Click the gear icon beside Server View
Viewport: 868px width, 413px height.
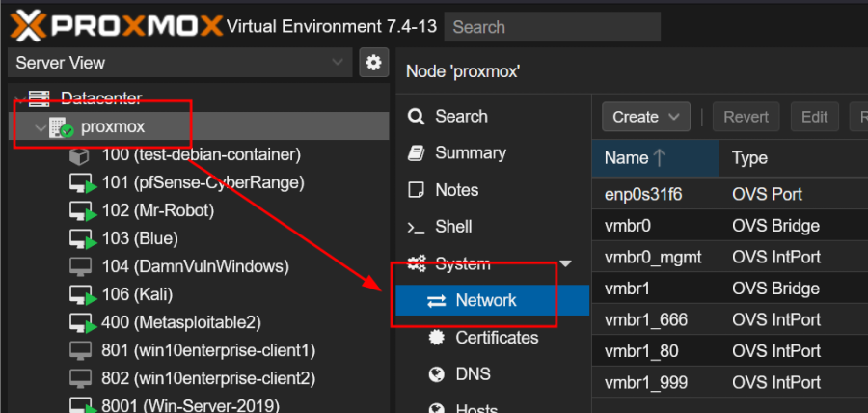372,63
